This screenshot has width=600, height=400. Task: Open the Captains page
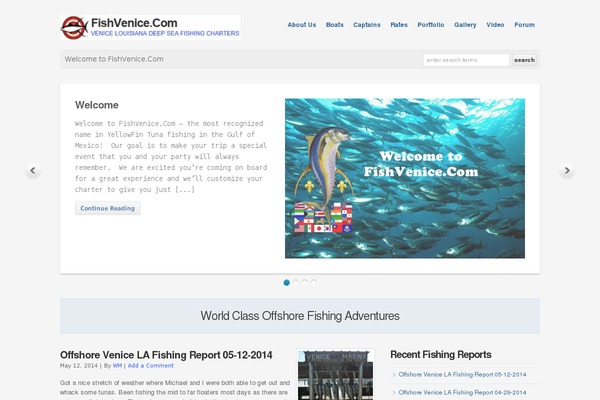pyautogui.click(x=367, y=25)
